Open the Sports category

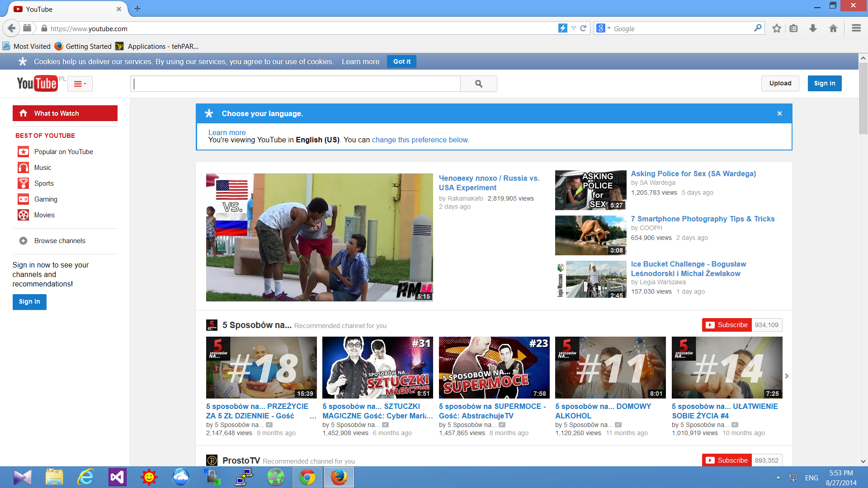[44, 183]
